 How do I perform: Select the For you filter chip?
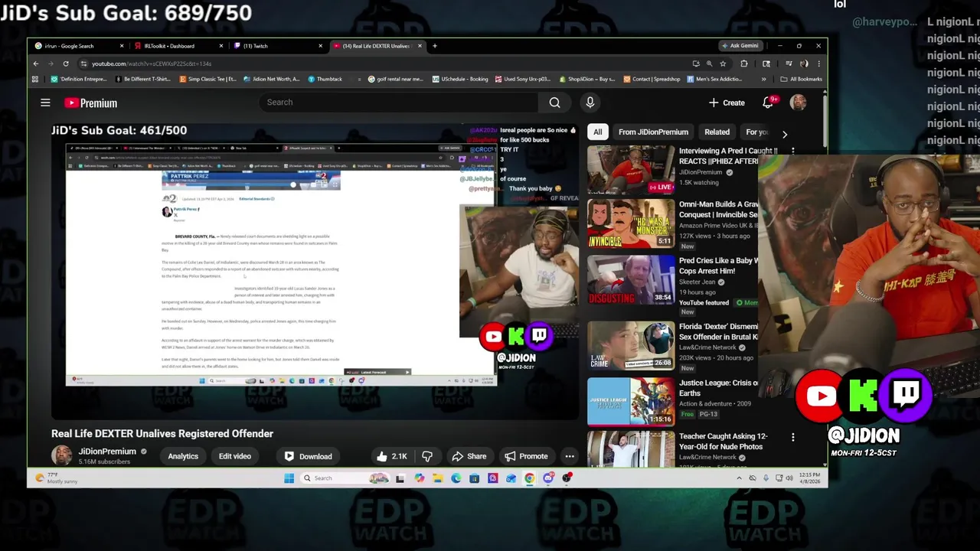click(756, 132)
